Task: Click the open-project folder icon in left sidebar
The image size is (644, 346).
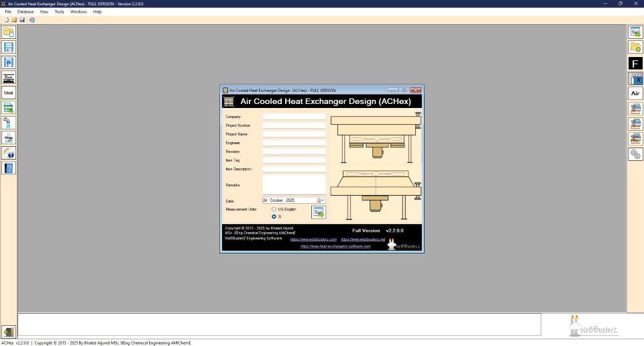Action: [x=9, y=32]
